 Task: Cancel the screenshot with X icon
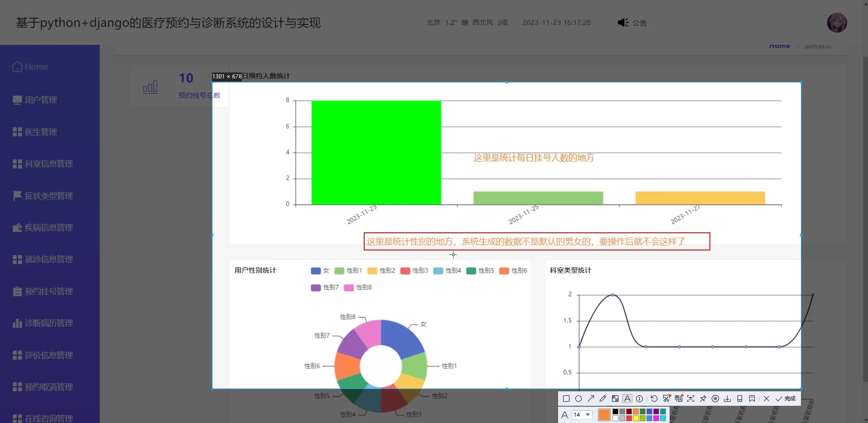pos(766,399)
